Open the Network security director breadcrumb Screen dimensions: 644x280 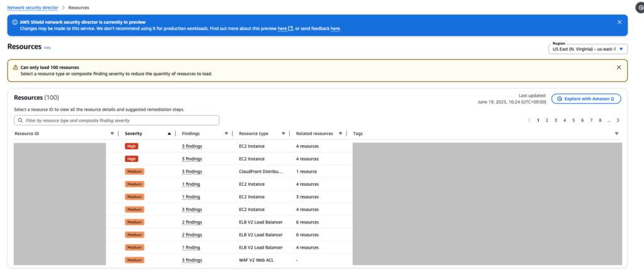point(32,8)
